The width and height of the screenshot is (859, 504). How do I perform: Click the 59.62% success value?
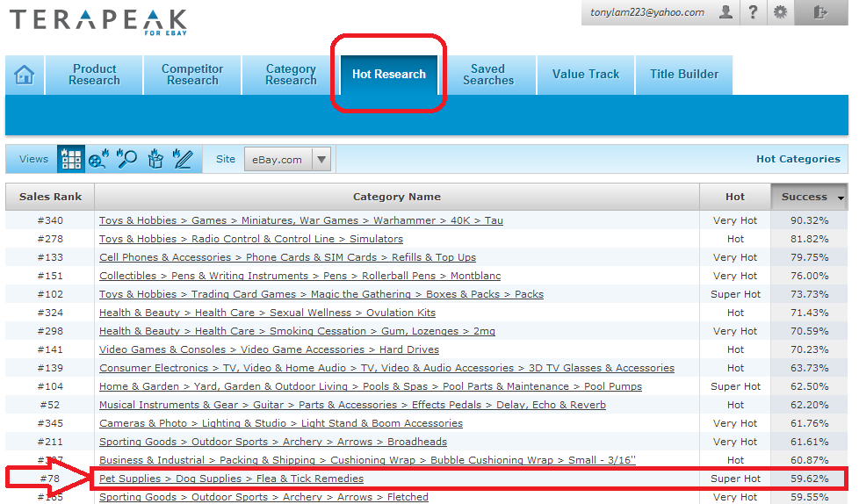point(809,479)
